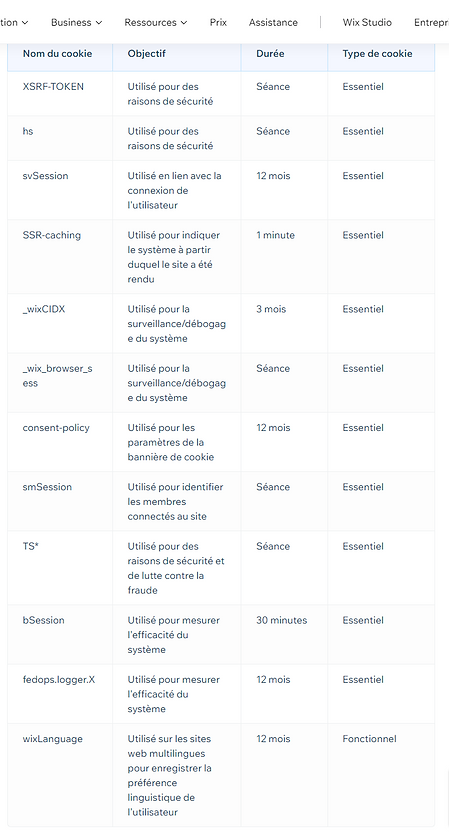Select the _wixCIDX cookie name

point(44,309)
